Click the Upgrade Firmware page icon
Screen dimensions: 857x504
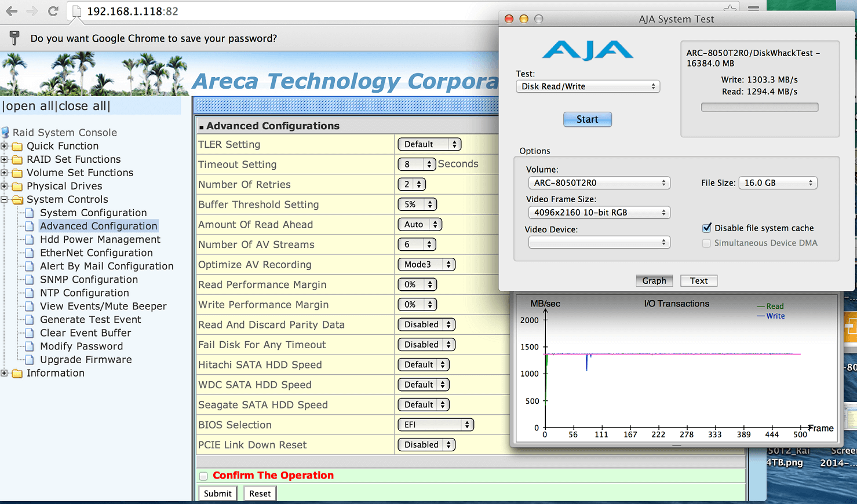29,359
